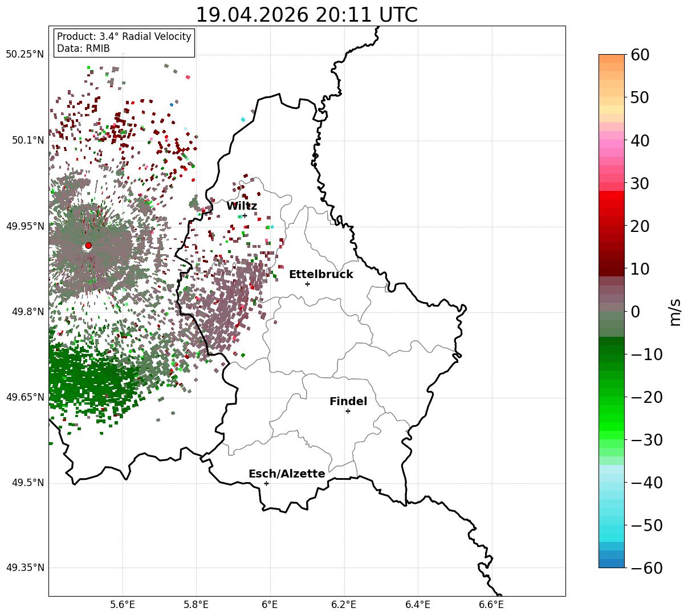688x616 pixels.
Task: Click the Wiltz station cross marker
Action: tap(245, 215)
